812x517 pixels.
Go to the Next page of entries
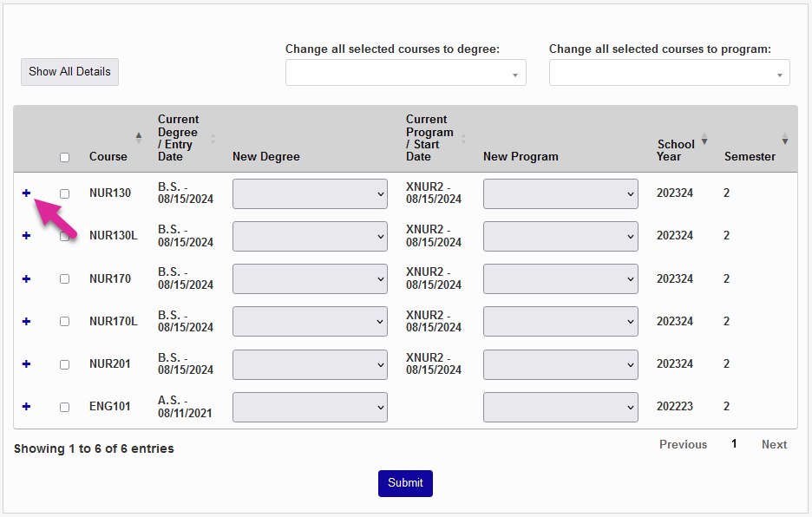click(x=773, y=444)
